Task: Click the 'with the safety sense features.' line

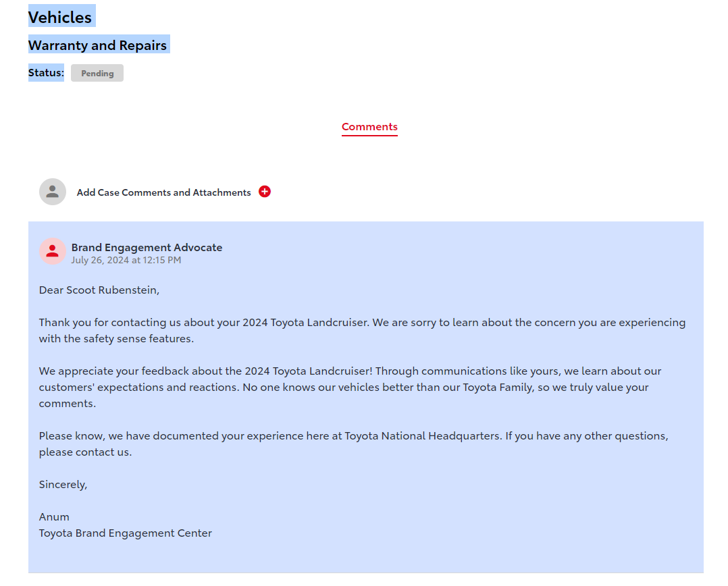Action: pyautogui.click(x=117, y=339)
